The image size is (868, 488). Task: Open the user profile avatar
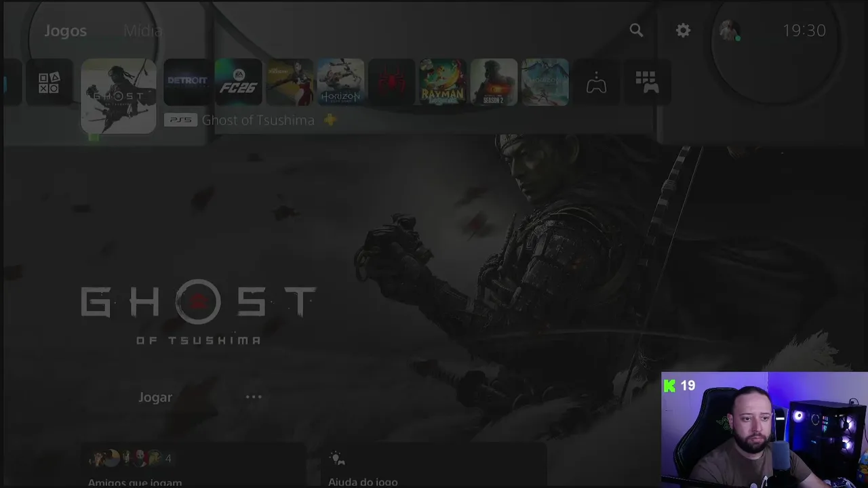730,30
